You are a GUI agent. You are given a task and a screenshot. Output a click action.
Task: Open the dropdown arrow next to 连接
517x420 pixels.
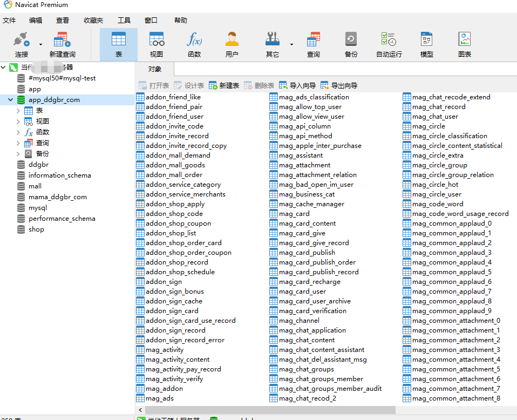pyautogui.click(x=40, y=45)
